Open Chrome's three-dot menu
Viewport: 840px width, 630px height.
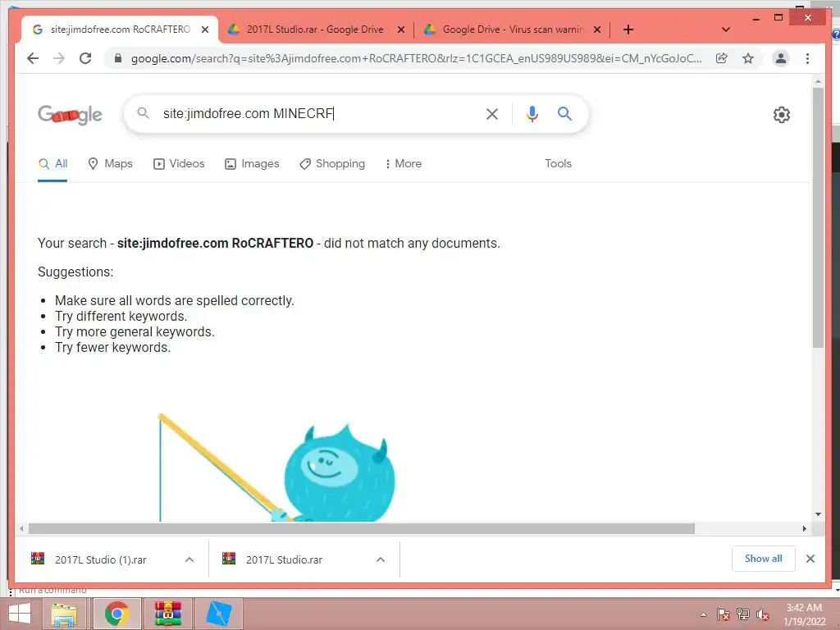pyautogui.click(x=807, y=58)
